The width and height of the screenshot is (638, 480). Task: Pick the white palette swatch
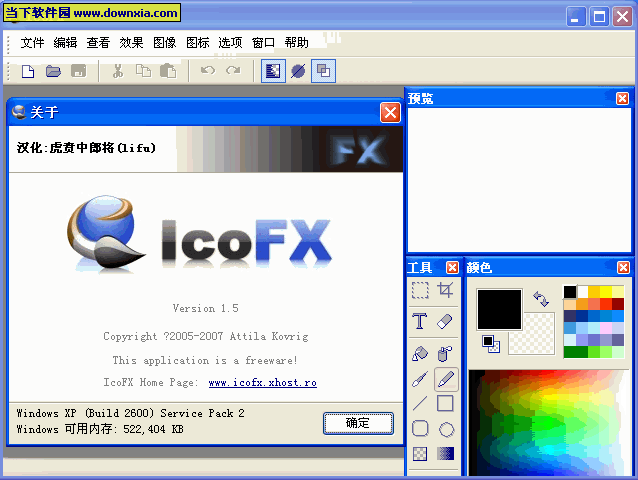click(x=582, y=292)
